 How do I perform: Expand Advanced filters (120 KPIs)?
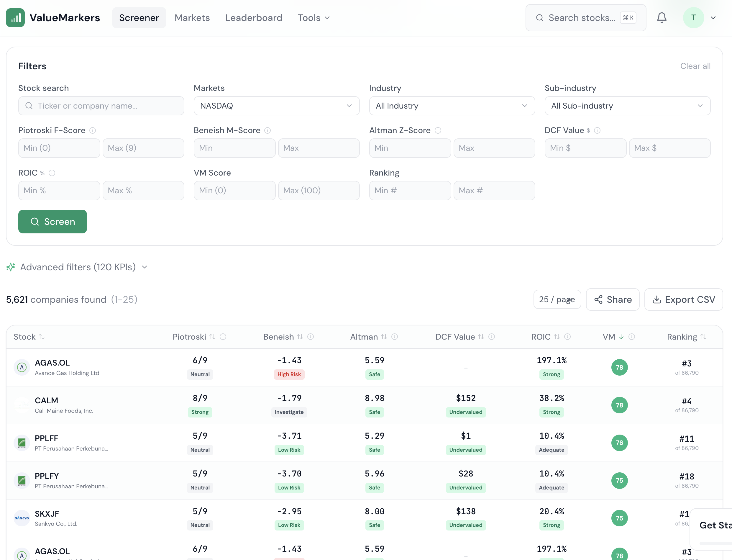[x=77, y=267]
